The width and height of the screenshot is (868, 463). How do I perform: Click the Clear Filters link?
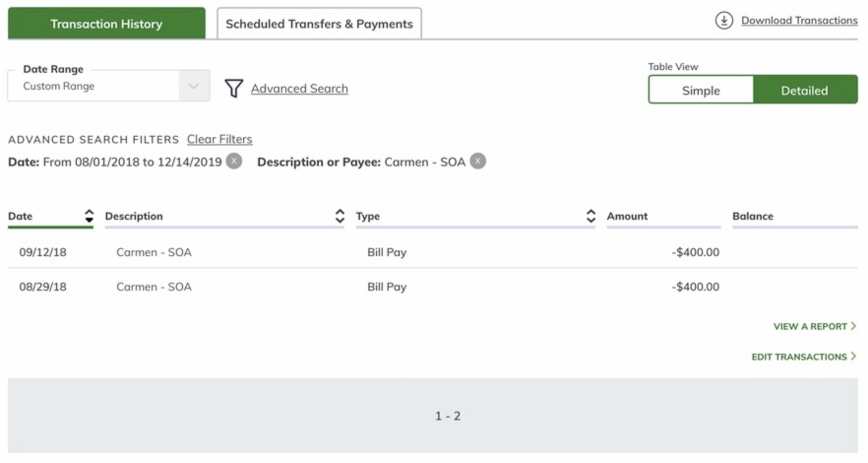(x=219, y=139)
